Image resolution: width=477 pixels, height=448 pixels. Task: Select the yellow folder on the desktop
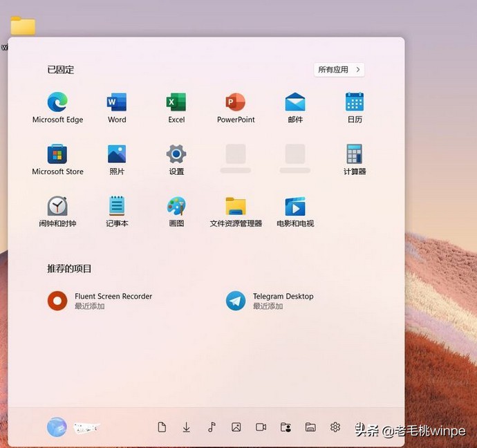click(x=23, y=26)
